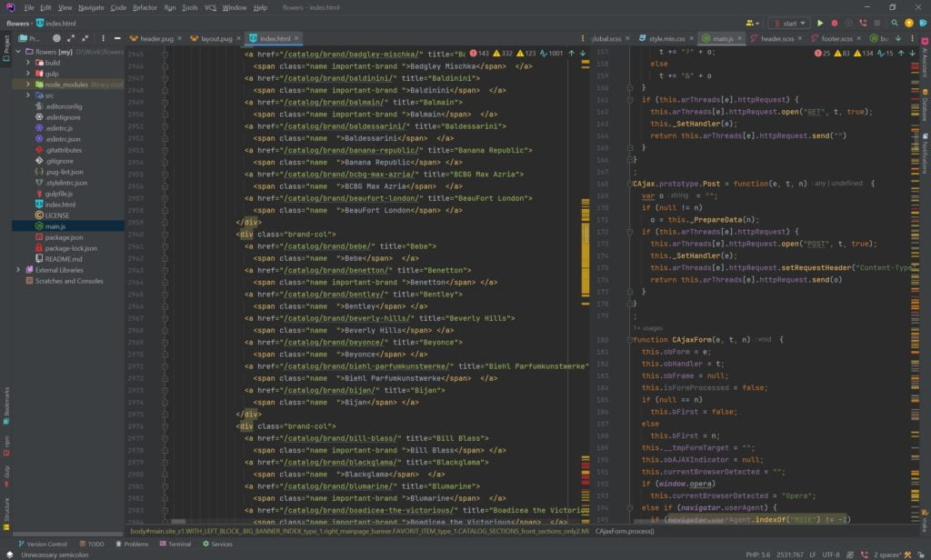Open package.json in project tree

point(64,237)
